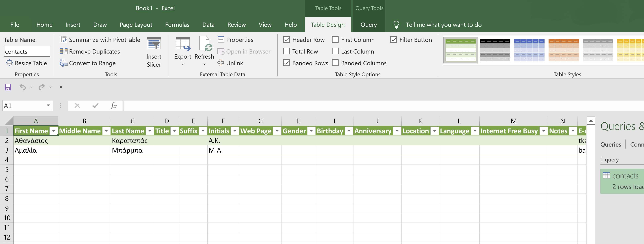Apply the orange table style swatch
Image resolution: width=644 pixels, height=244 pixels.
click(x=563, y=50)
